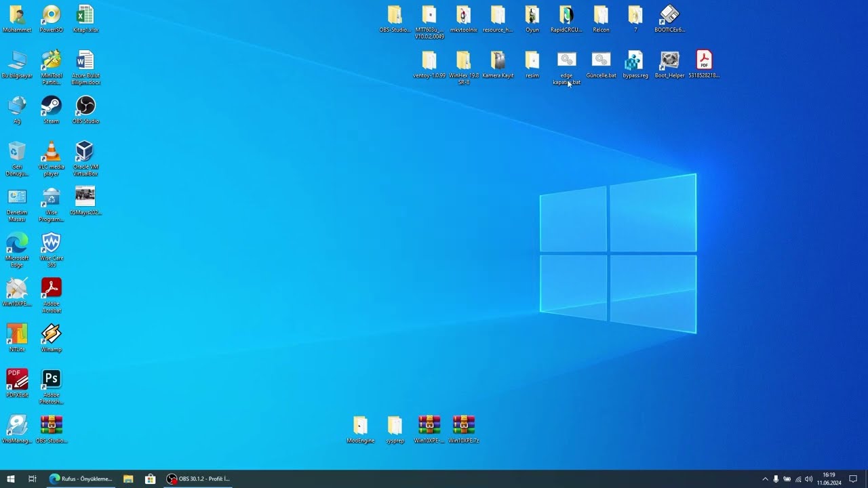
Task: Select the Geri Dönüşüm recycle bin
Action: [x=17, y=159]
